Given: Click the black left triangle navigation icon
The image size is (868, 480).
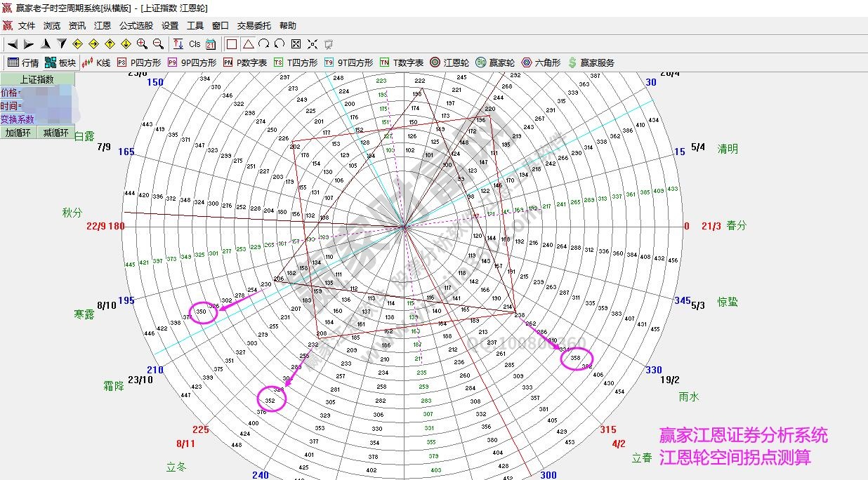Looking at the screenshot, I should point(12,44).
